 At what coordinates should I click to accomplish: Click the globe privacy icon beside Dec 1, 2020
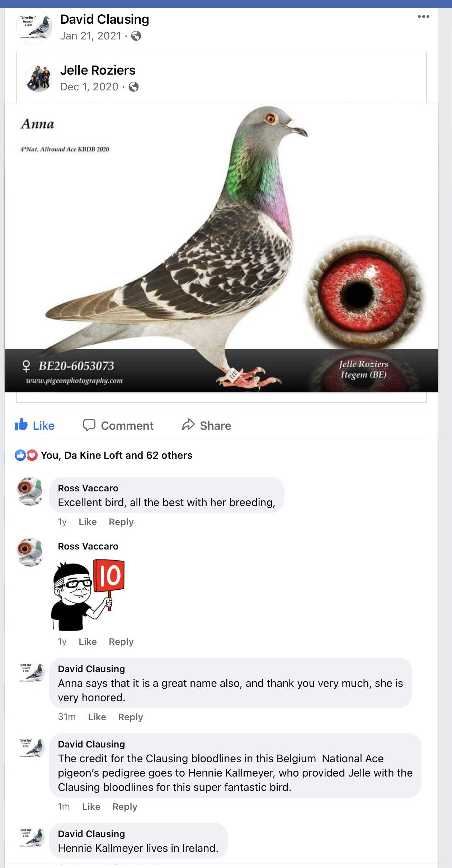(133, 87)
